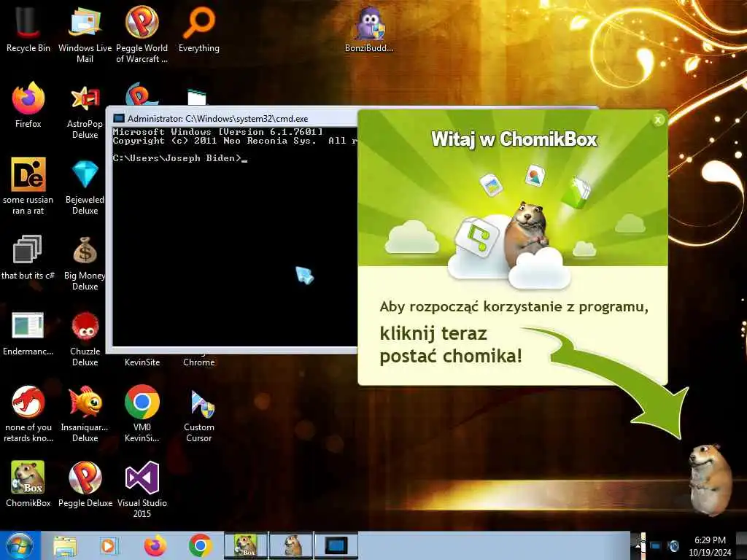Launch Chuzzle Deluxe desktop icon
Viewport: 747px width, 560px height.
click(85, 339)
